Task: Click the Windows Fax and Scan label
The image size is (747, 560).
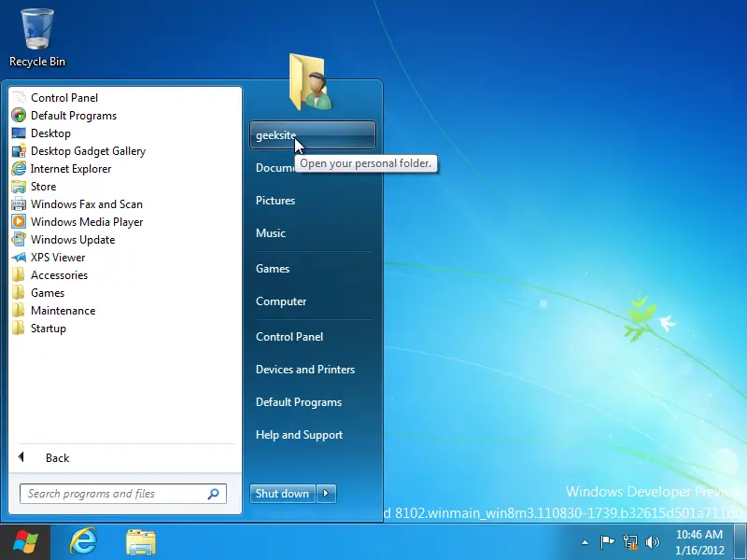Action: [87, 204]
